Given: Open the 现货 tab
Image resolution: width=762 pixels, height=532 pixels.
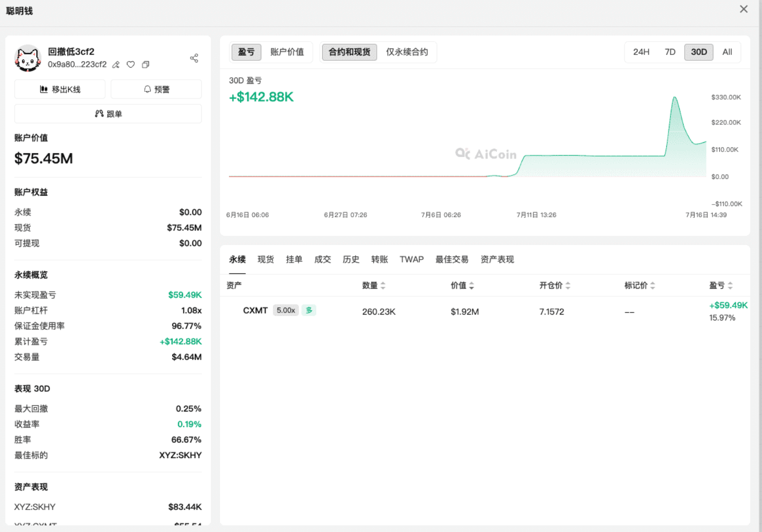Looking at the screenshot, I should click(x=266, y=260).
